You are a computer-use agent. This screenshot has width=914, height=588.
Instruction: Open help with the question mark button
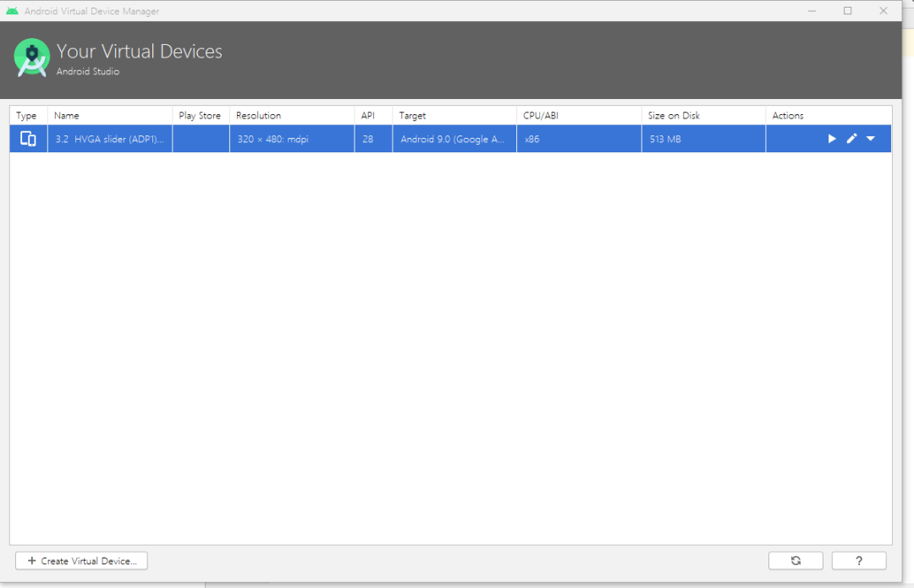[859, 561]
